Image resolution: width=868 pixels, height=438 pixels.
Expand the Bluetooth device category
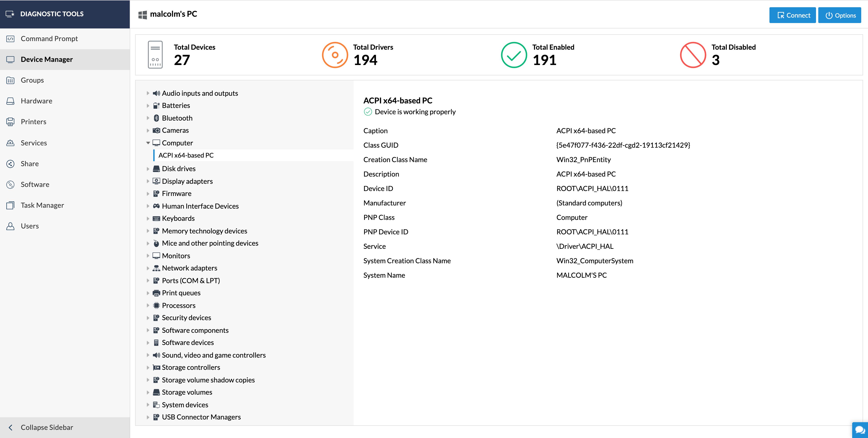point(148,118)
